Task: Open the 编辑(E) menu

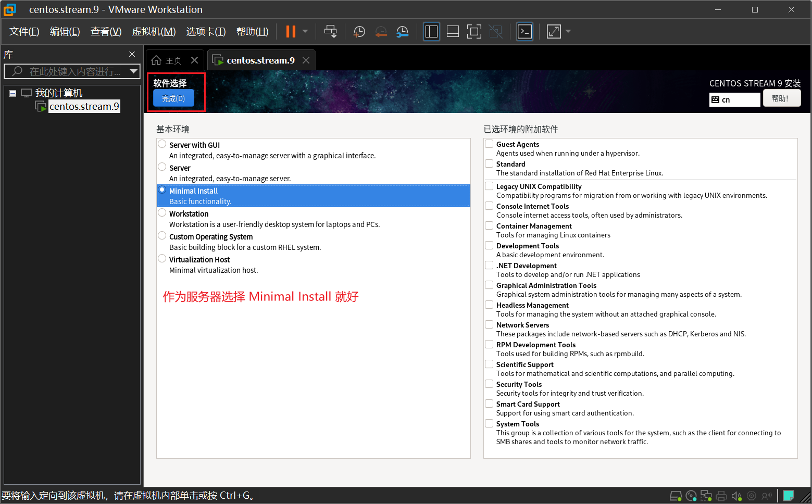Action: pos(65,32)
